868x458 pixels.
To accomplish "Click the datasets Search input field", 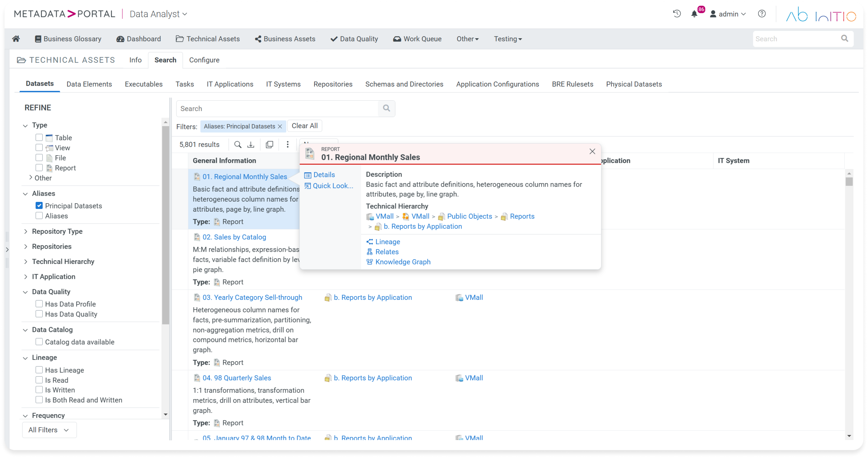I will pos(277,108).
